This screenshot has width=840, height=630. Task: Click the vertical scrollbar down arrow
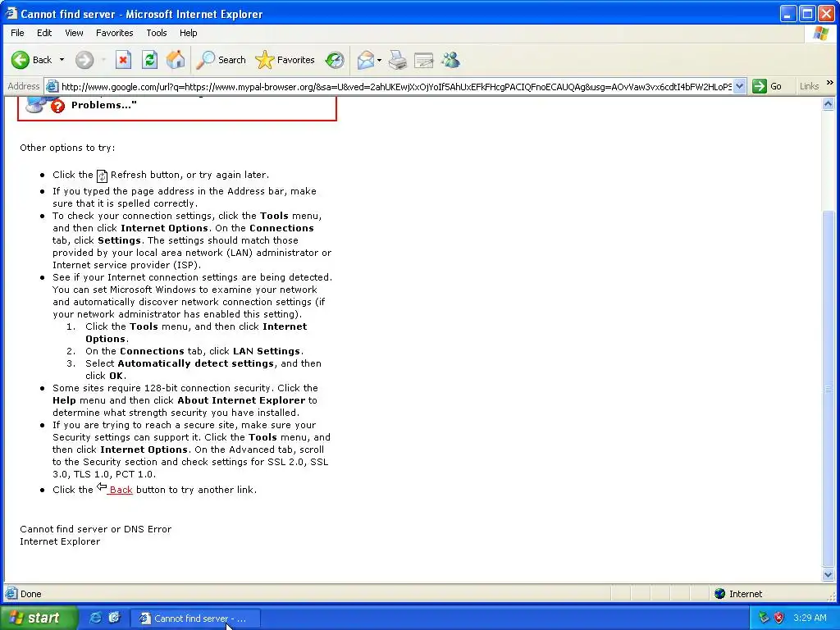(828, 575)
